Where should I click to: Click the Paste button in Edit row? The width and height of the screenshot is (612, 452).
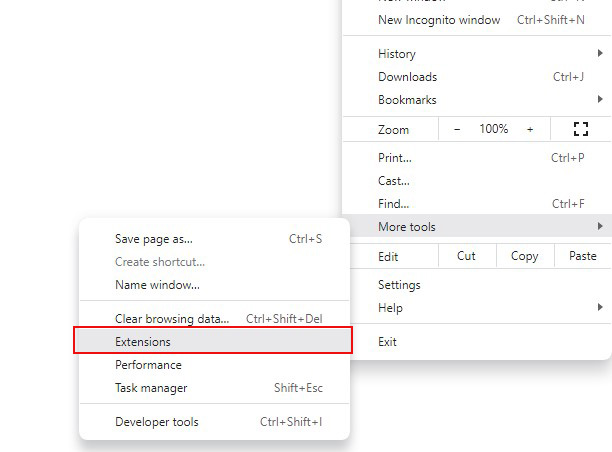click(x=583, y=256)
